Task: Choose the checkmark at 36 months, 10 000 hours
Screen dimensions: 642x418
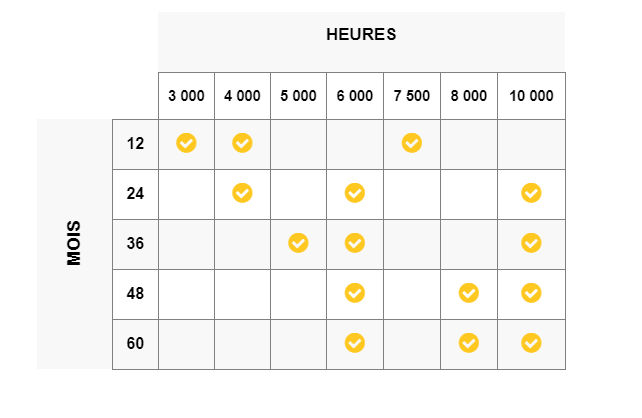Action: coord(531,243)
